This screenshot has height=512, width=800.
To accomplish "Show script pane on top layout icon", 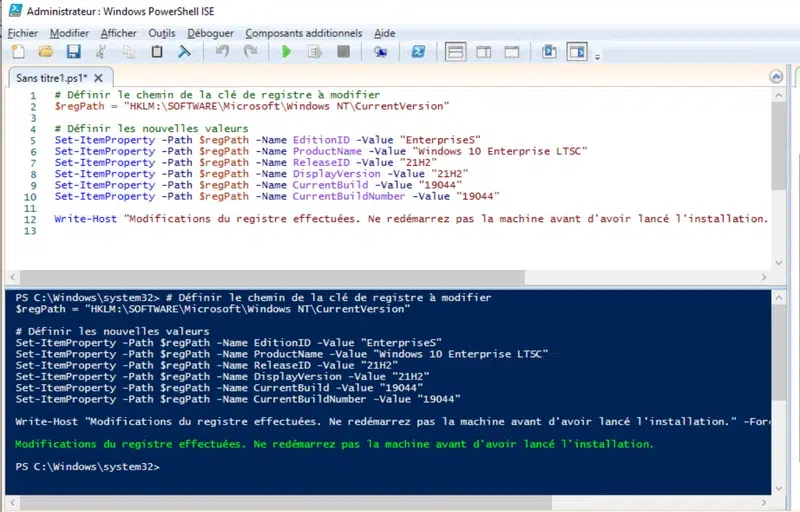I will click(x=456, y=52).
